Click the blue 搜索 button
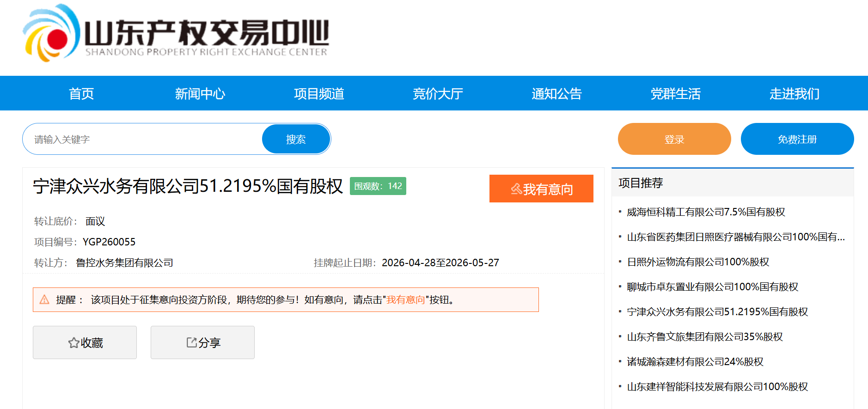The height and width of the screenshot is (409, 868). tap(296, 139)
